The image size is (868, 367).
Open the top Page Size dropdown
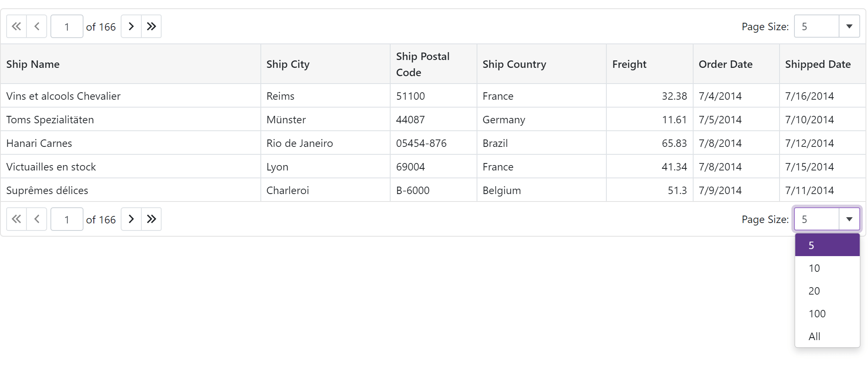point(849,26)
